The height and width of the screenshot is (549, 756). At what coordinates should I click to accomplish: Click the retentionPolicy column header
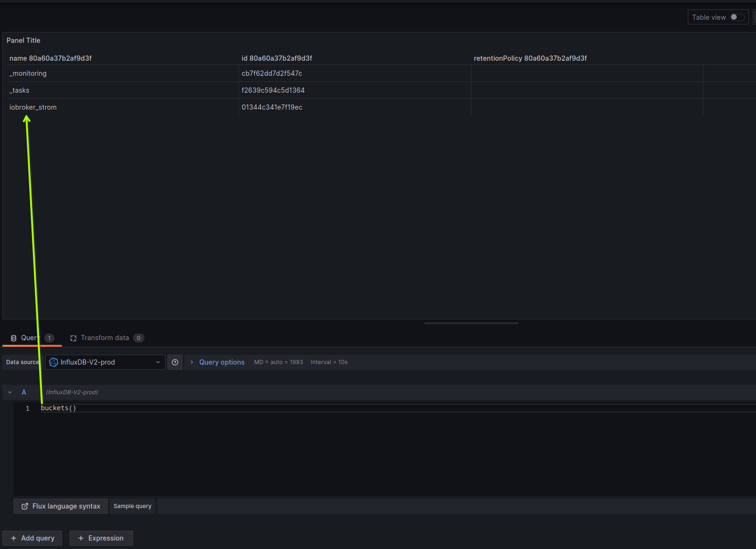pyautogui.click(x=530, y=58)
